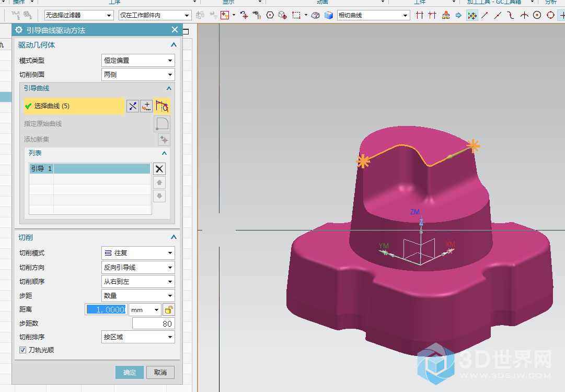Click the 步距数 input field showing 80
This screenshot has width=565, height=392.
coord(153,324)
